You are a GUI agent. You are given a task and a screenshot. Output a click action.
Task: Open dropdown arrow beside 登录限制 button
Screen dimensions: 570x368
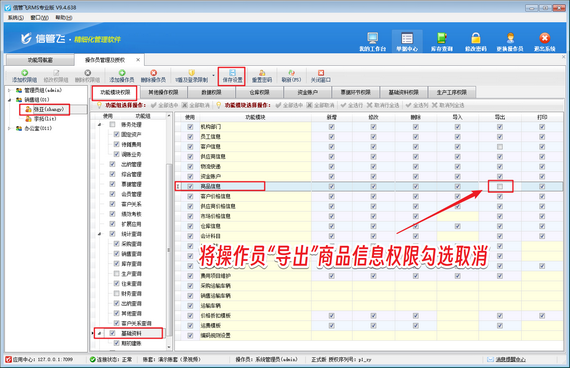point(213,76)
